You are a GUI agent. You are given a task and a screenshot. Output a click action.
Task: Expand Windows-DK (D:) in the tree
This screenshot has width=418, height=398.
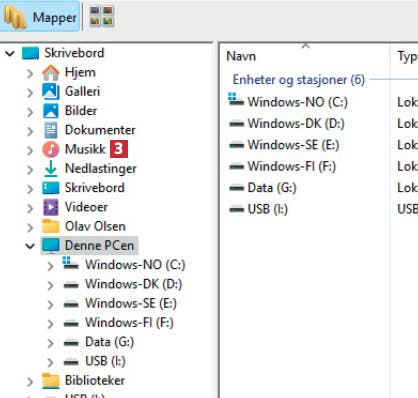coord(50,285)
